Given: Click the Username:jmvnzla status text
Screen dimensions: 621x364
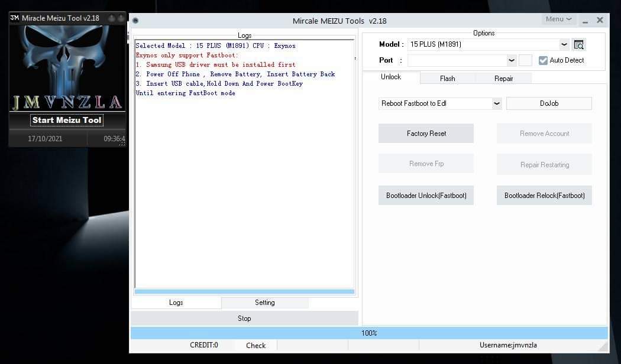Looking at the screenshot, I should [x=508, y=345].
